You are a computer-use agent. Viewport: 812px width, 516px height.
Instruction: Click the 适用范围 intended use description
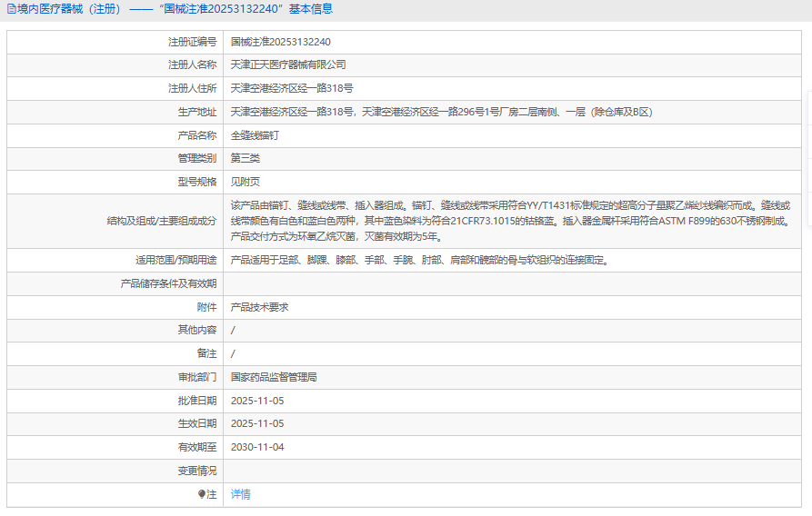(x=421, y=260)
